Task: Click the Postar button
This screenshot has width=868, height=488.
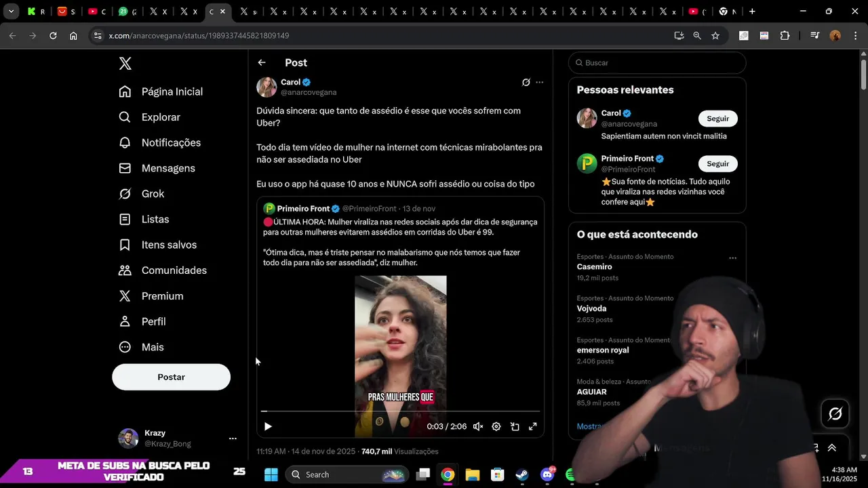Action: (x=171, y=377)
